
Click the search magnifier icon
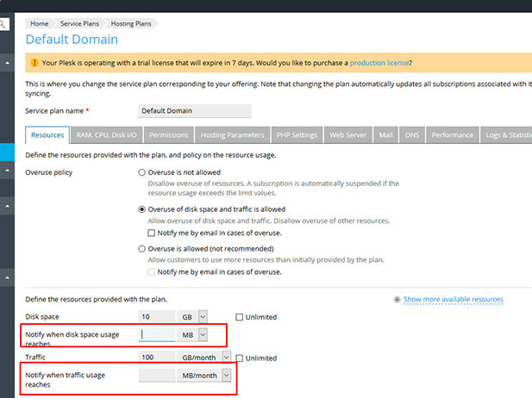(4, 25)
